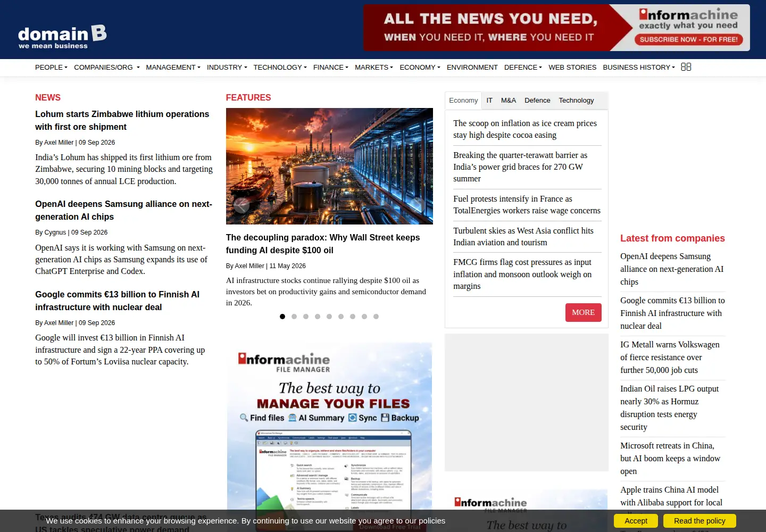The height and width of the screenshot is (532, 766).
Task: Expand the PEOPLE dropdown menu
Action: point(51,68)
